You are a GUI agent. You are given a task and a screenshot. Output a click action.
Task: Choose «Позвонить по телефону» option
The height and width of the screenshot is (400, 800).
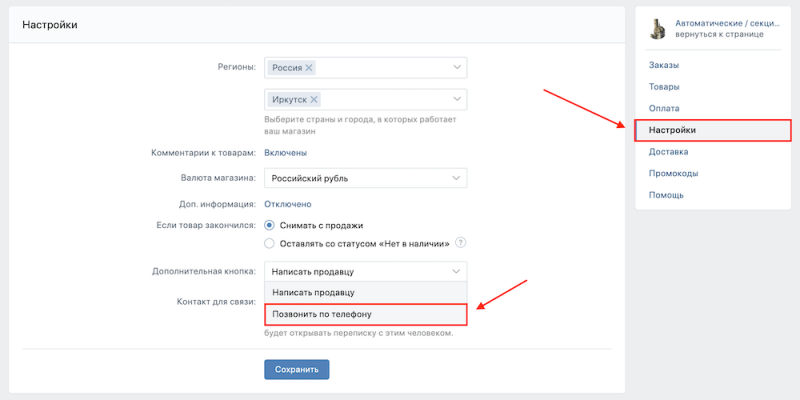pos(365,314)
